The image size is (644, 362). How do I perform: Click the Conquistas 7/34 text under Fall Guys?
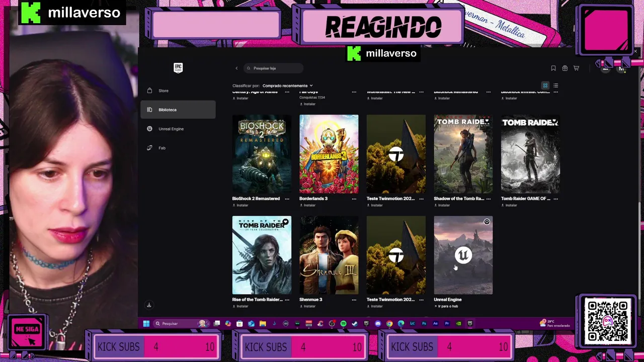tap(312, 98)
